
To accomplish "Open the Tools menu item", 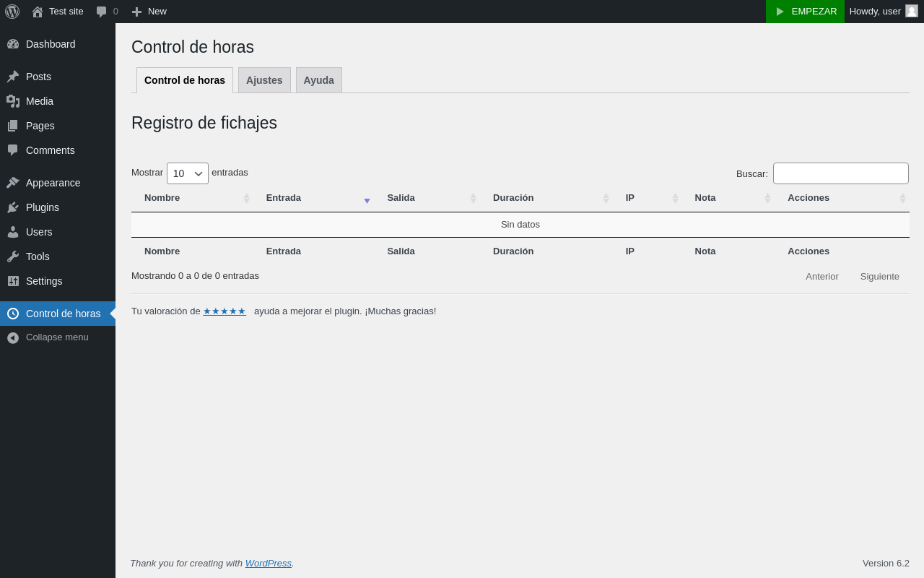I will (x=58, y=256).
